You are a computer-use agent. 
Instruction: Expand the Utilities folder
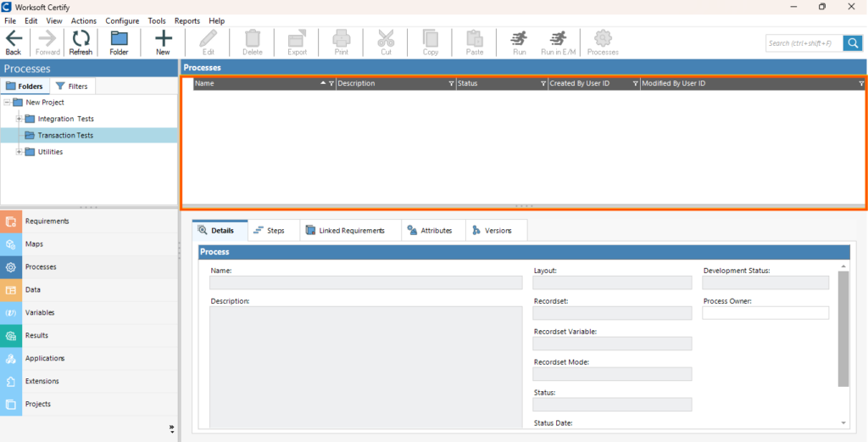(x=19, y=152)
